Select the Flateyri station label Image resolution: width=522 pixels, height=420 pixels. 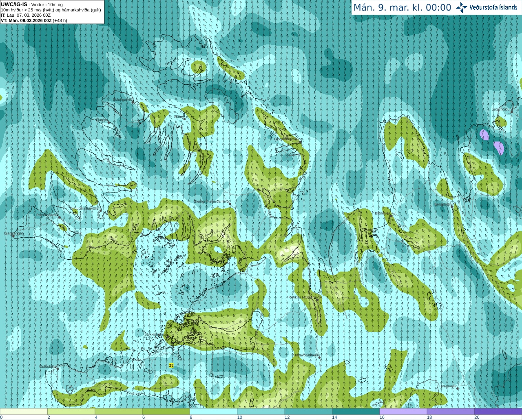coord(102,120)
